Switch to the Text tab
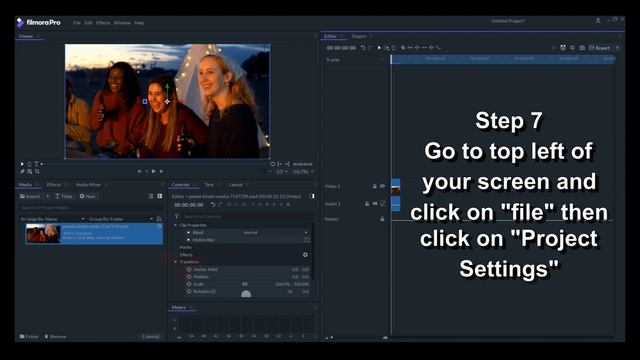640x360 pixels. (x=209, y=185)
